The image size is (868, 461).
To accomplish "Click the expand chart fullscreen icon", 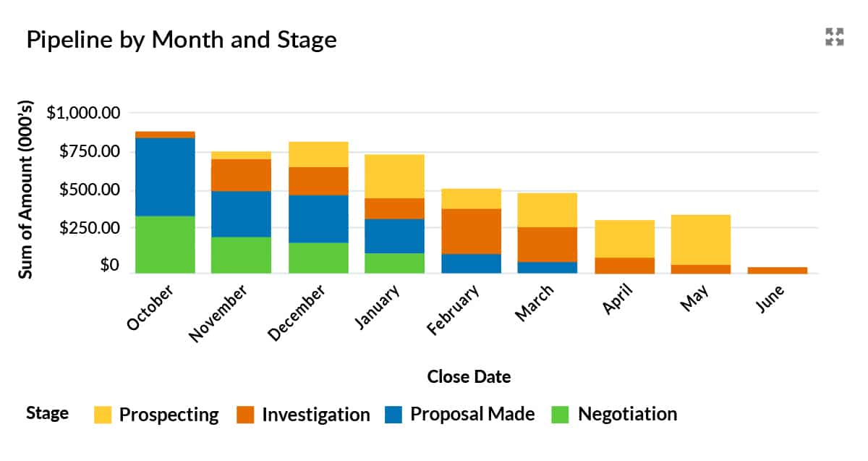I will pos(835,38).
